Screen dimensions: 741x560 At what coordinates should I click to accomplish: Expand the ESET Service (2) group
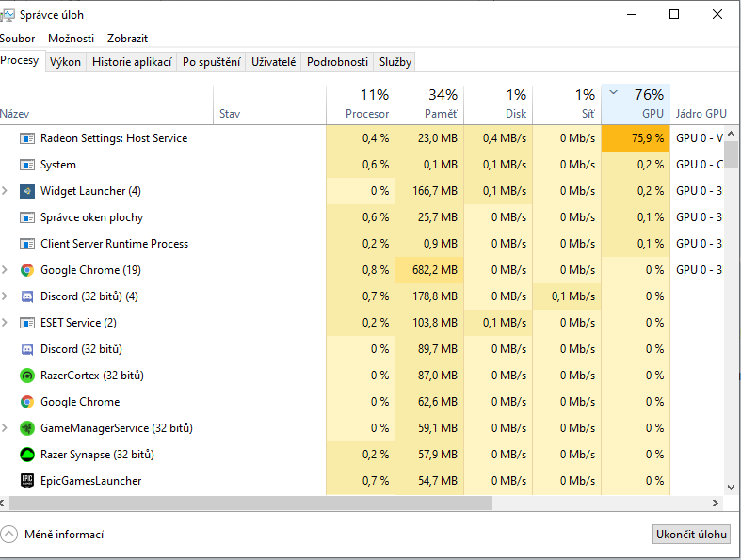click(6, 323)
